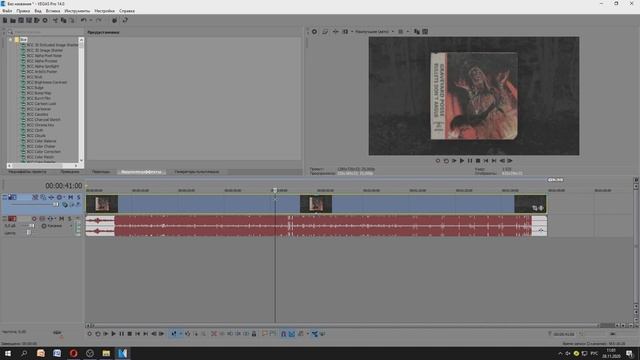Click the red Delete icon below timeline

213,334
